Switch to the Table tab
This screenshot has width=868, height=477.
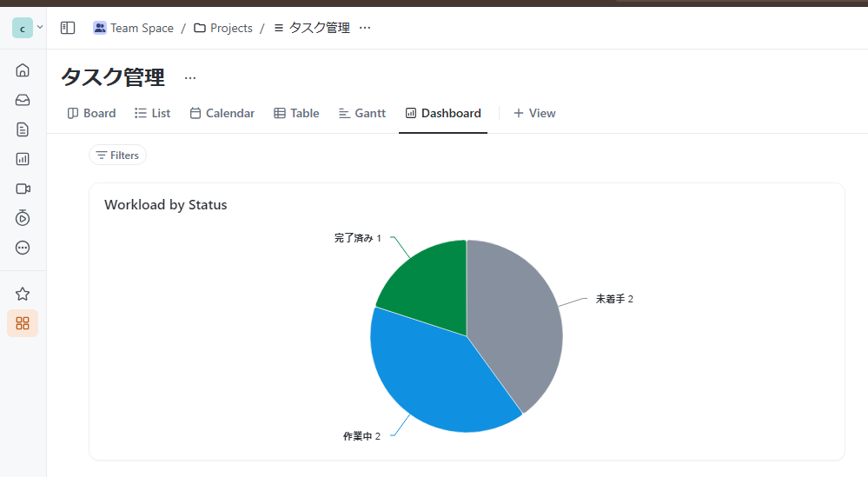pyautogui.click(x=296, y=113)
